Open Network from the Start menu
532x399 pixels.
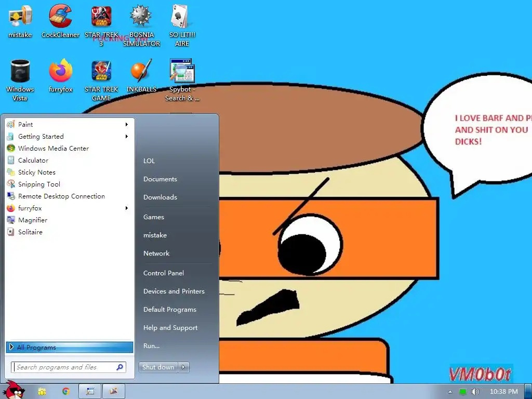[x=156, y=254]
